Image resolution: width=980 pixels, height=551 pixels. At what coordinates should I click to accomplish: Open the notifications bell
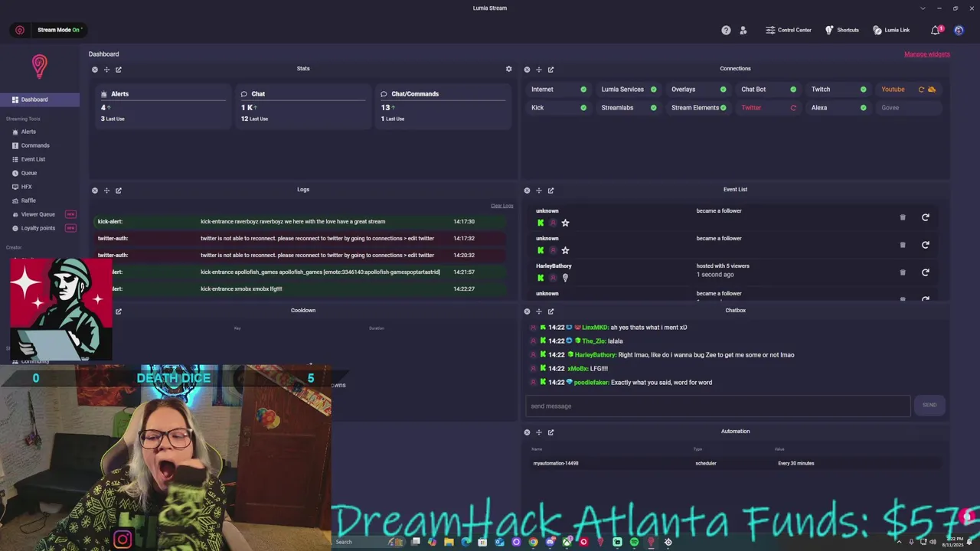[x=936, y=30]
